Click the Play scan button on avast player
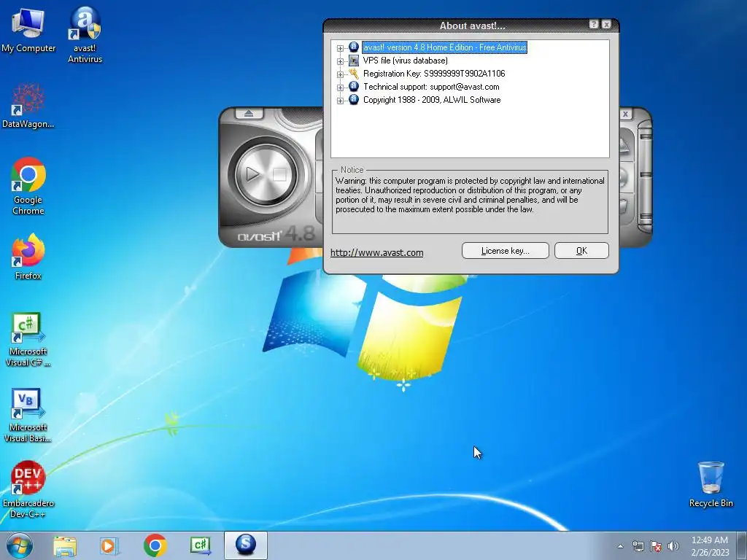The width and height of the screenshot is (747, 560). coord(253,174)
